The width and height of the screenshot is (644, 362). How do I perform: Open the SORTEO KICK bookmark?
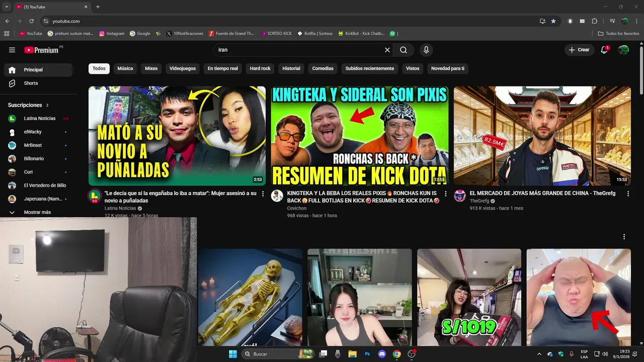(x=276, y=34)
